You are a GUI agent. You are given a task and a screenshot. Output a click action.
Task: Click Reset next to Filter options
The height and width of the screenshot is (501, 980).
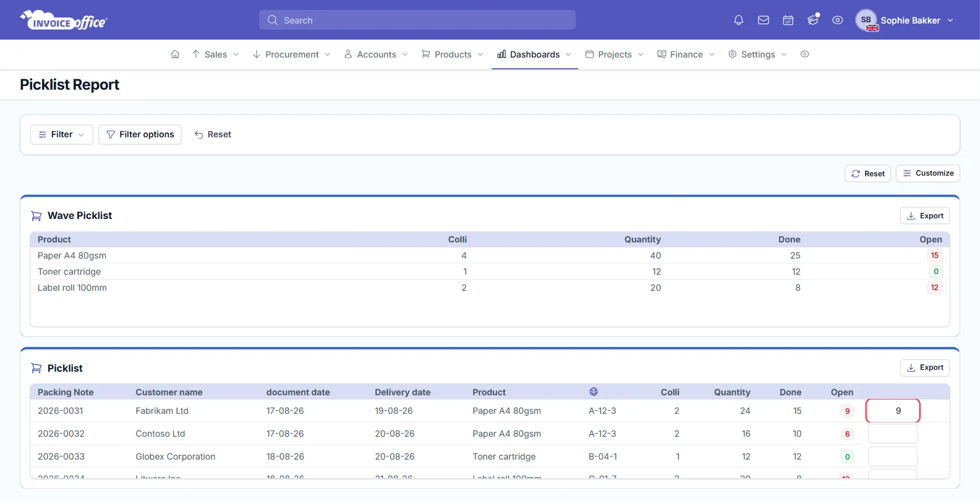(x=213, y=134)
